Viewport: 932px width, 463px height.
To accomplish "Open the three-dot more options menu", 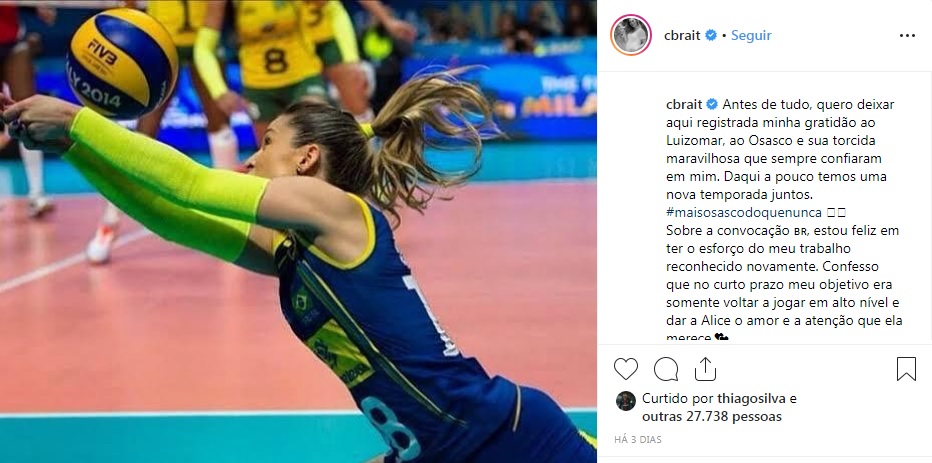I will 907,36.
